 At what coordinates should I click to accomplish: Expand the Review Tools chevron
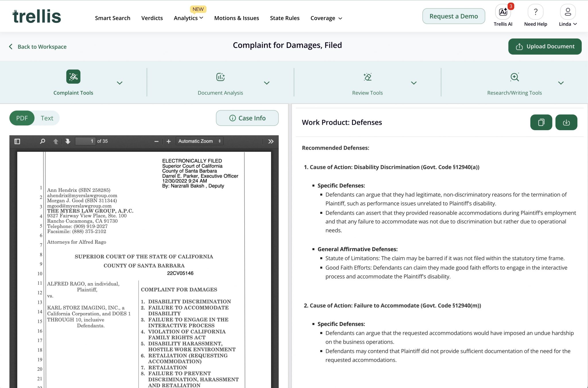coord(414,83)
